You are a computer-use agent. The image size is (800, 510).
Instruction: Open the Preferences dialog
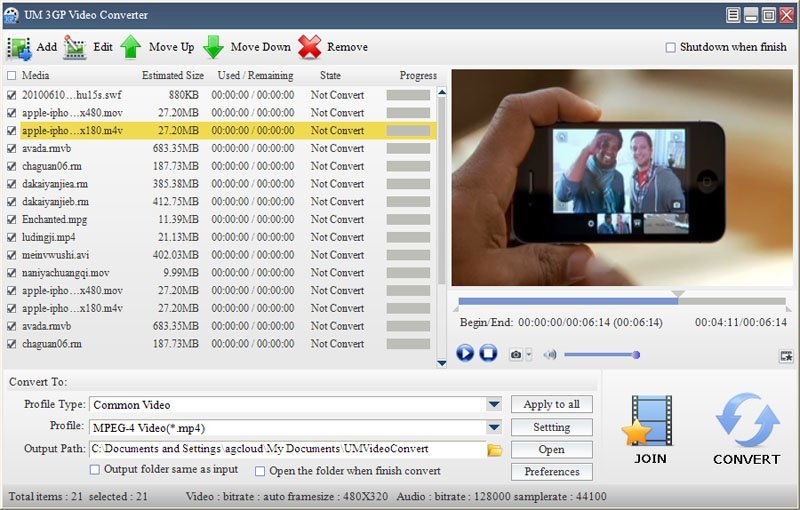coord(551,471)
